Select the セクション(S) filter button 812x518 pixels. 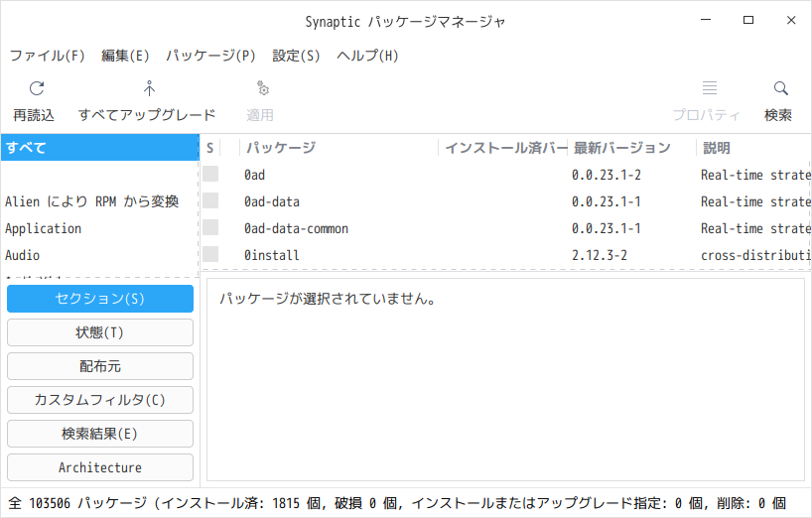pyautogui.click(x=100, y=299)
